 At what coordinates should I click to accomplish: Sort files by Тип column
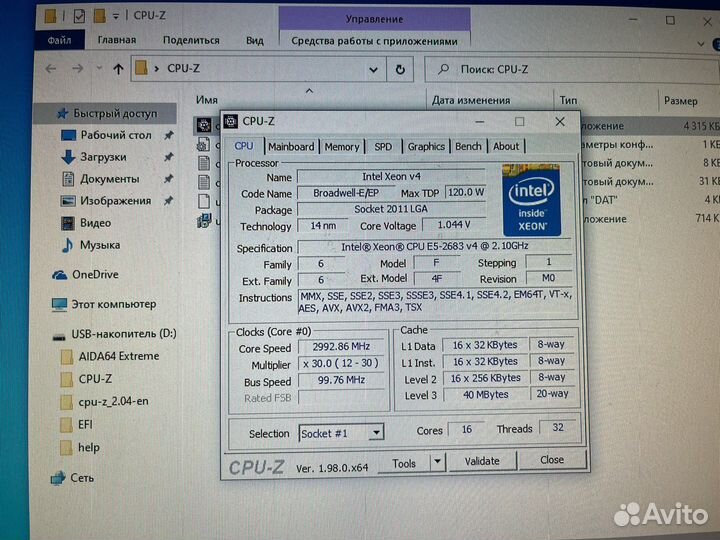[x=568, y=100]
